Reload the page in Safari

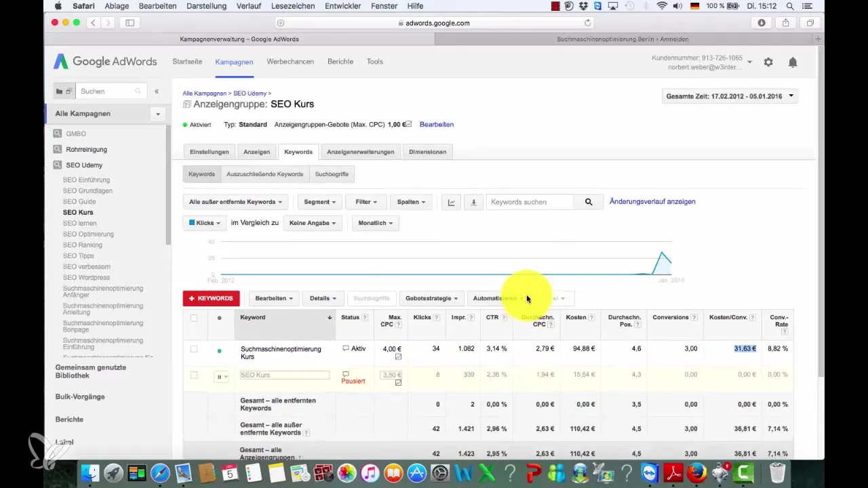click(x=587, y=22)
